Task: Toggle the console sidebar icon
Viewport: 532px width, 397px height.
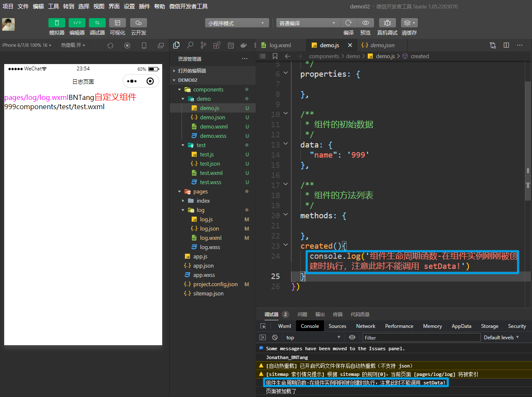Action: pos(262,338)
